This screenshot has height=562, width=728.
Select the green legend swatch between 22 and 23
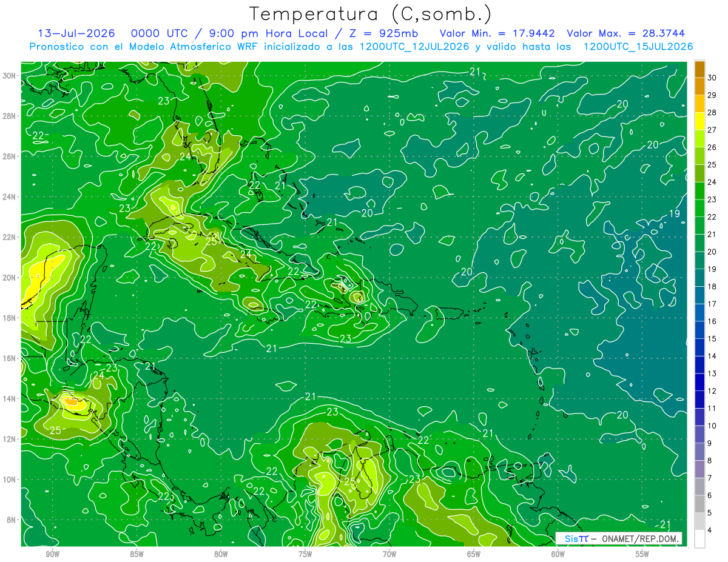coord(699,208)
